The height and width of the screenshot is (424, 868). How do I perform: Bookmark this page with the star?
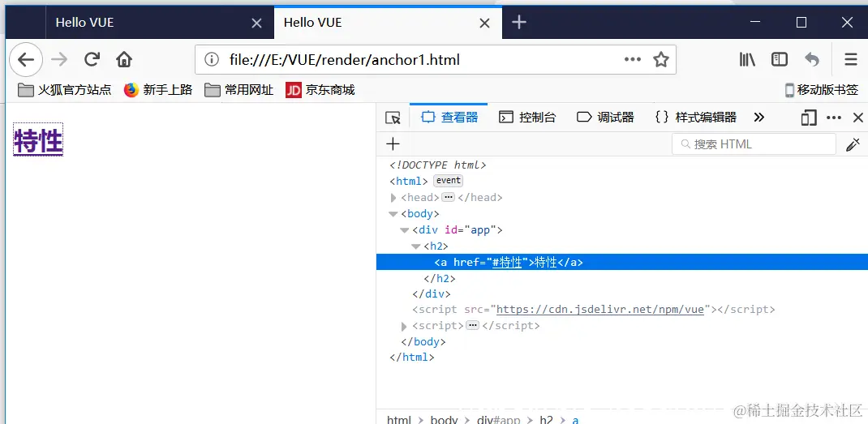(x=661, y=59)
